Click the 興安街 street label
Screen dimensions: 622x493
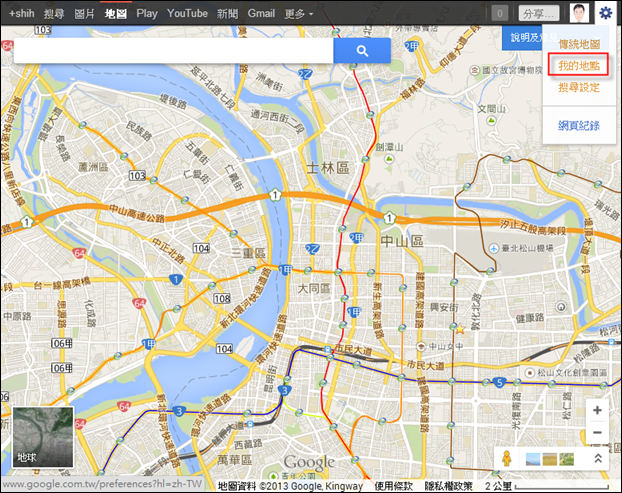pos(444,307)
